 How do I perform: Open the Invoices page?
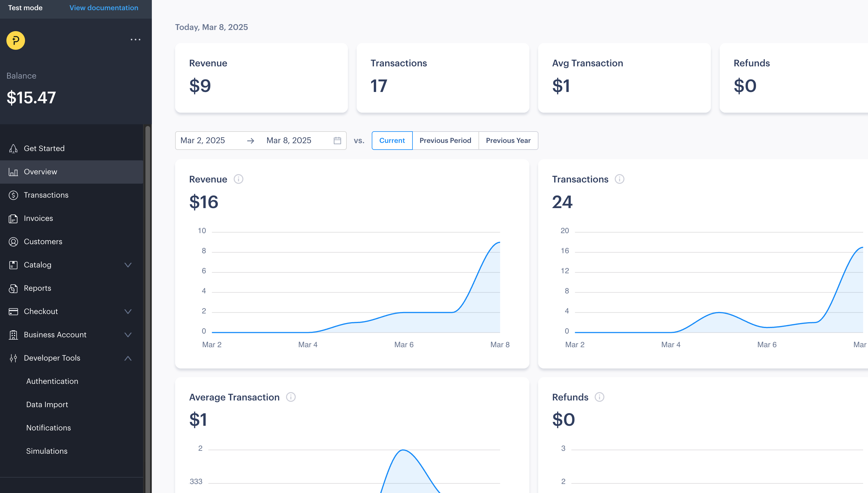tap(38, 218)
